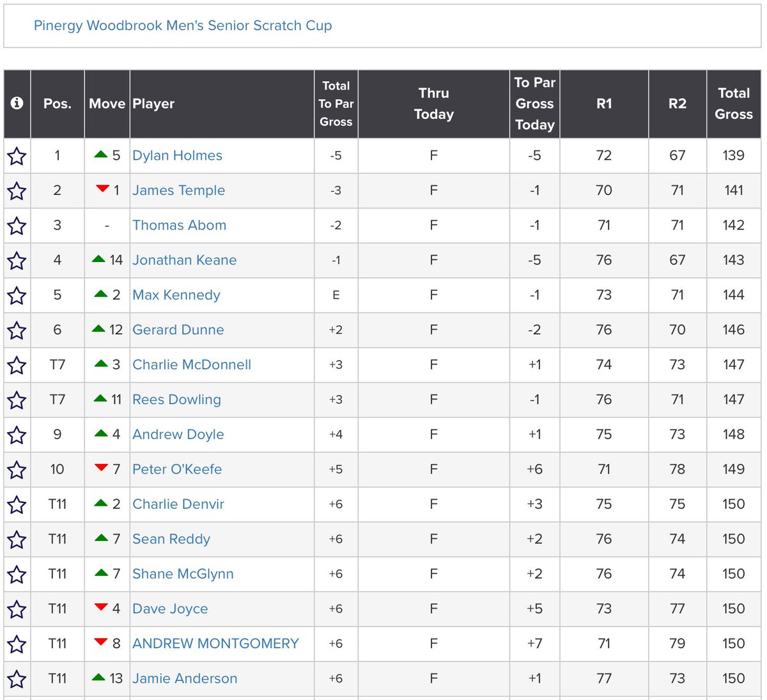Click Total To Par Gross header
The image size is (767, 700).
tap(336, 104)
